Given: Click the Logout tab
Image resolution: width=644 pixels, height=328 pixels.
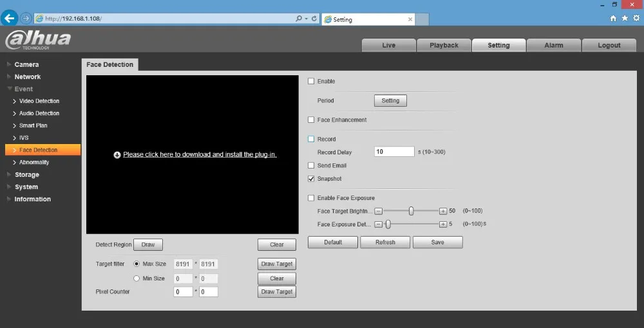Looking at the screenshot, I should click(x=609, y=45).
